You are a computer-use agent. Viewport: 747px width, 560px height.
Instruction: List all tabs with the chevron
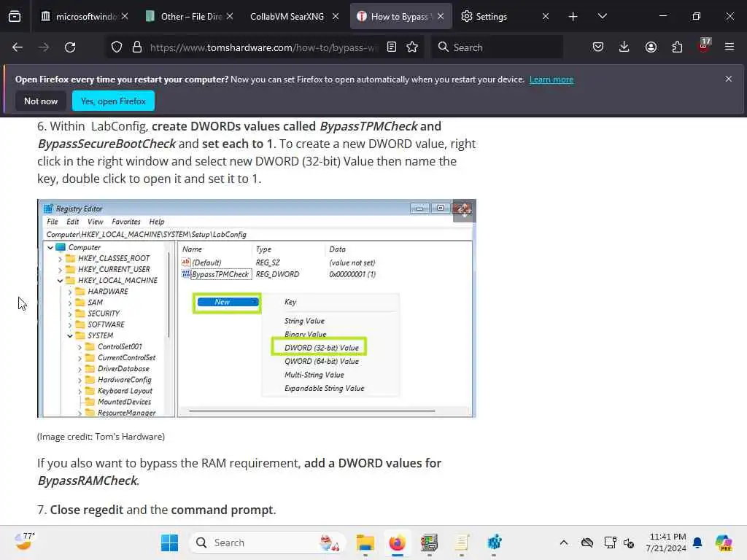click(602, 16)
